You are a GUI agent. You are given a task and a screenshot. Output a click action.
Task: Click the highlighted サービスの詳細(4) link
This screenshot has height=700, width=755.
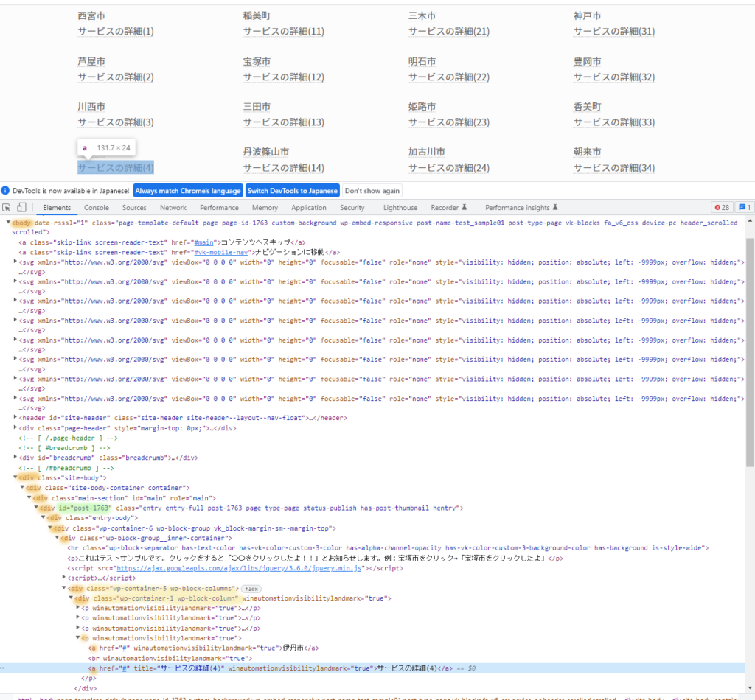[116, 167]
